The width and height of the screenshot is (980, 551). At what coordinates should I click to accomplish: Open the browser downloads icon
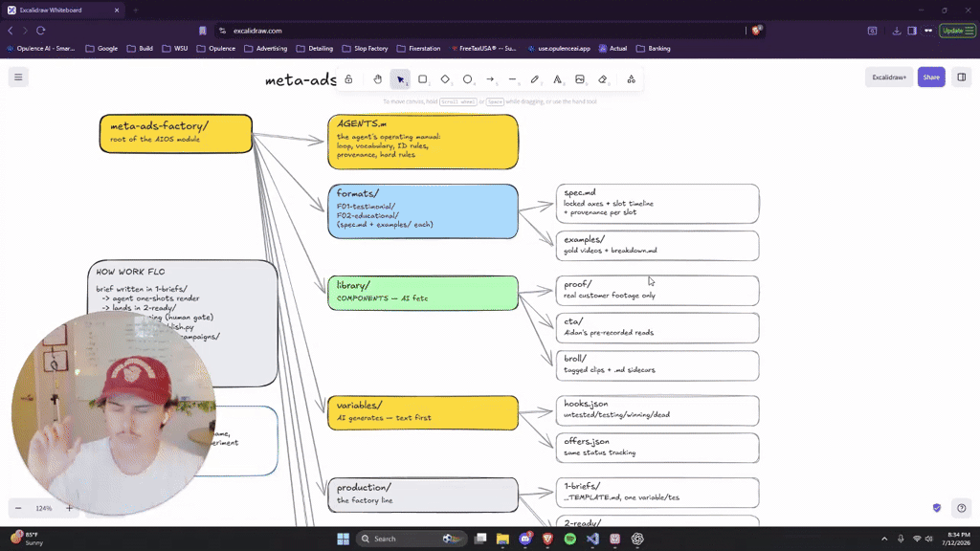coord(896,31)
